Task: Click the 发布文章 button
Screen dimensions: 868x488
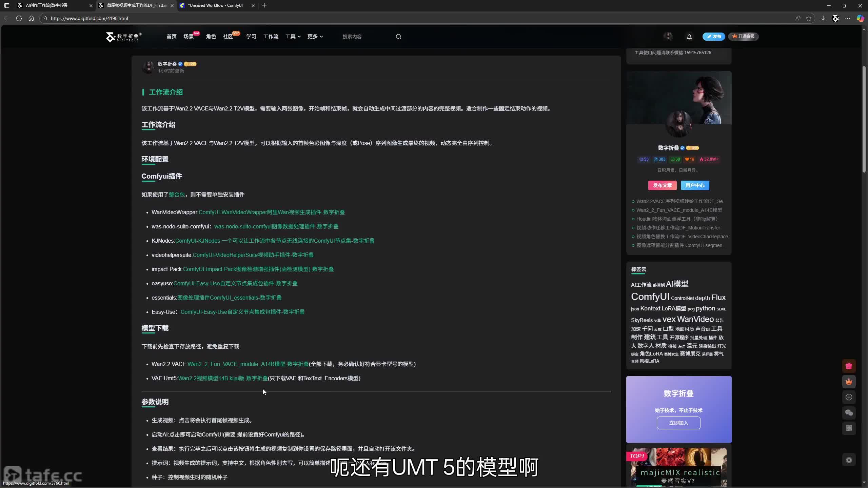Action: point(662,185)
